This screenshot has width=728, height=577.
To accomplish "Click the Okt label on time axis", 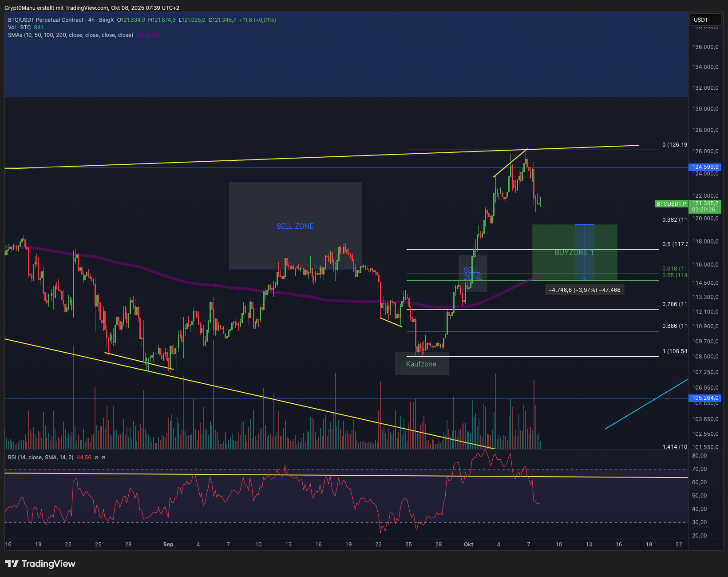I will pyautogui.click(x=468, y=545).
